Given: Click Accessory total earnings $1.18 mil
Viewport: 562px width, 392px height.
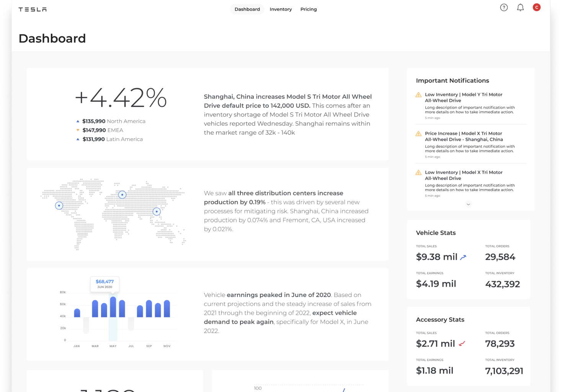Looking at the screenshot, I should click(435, 371).
